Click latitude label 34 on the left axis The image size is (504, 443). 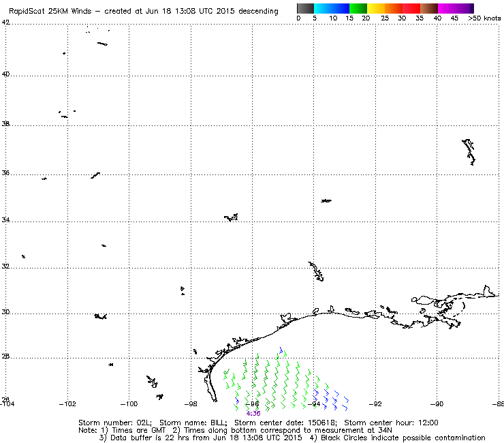[5, 220]
